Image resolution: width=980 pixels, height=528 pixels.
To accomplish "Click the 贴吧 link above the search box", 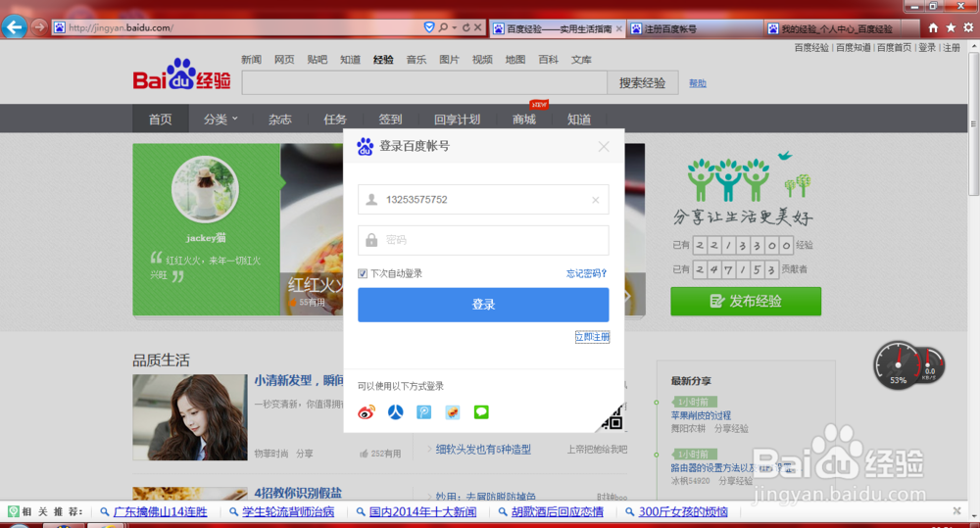I will click(317, 60).
